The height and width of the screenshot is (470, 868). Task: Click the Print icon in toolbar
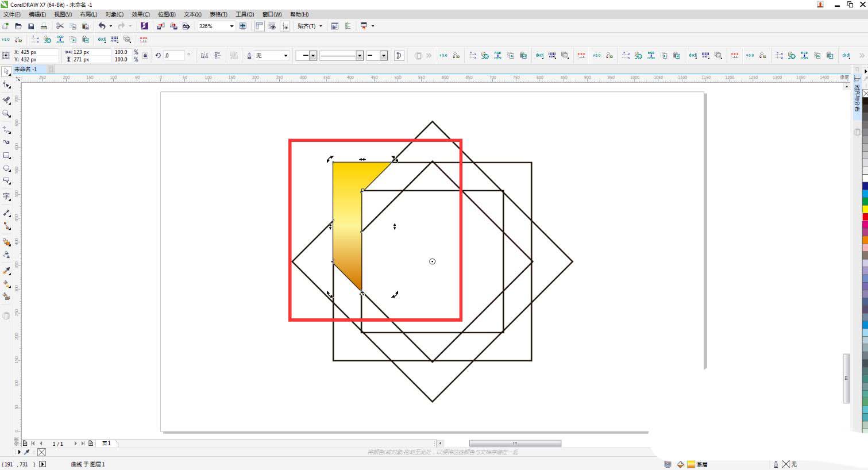44,26
